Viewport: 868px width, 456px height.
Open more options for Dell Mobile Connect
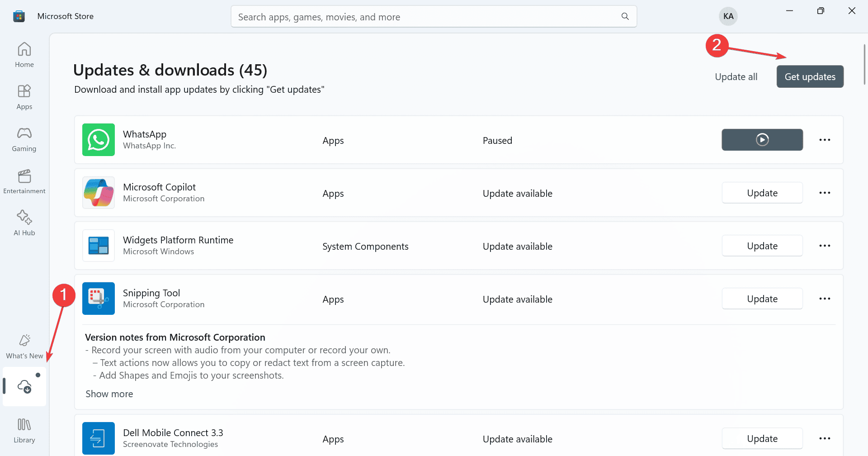pyautogui.click(x=825, y=438)
